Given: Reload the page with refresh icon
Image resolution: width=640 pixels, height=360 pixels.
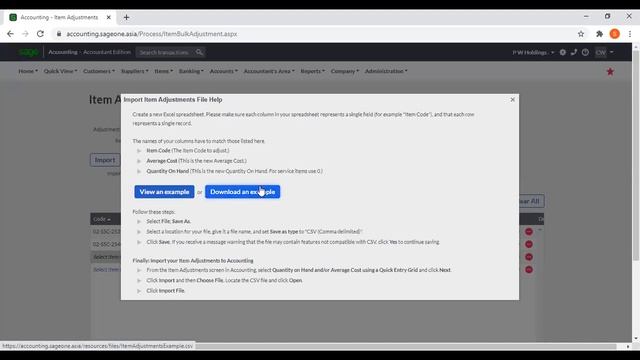Looking at the screenshot, I should 40,34.
